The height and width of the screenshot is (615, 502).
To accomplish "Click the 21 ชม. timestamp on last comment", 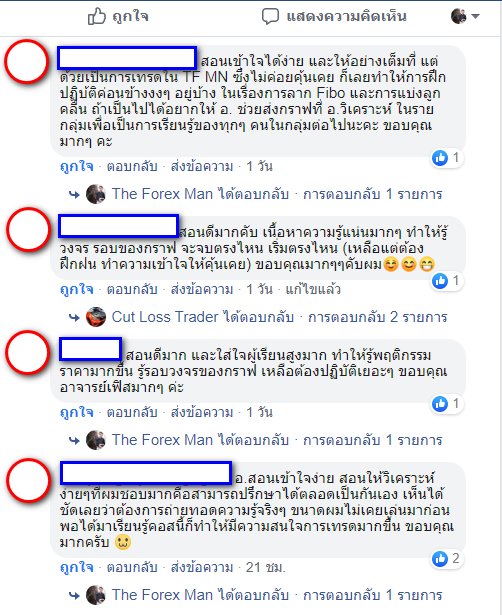I will pos(266,568).
